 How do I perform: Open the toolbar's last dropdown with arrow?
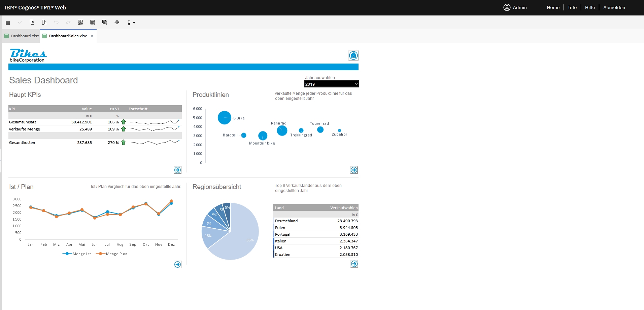pyautogui.click(x=131, y=23)
